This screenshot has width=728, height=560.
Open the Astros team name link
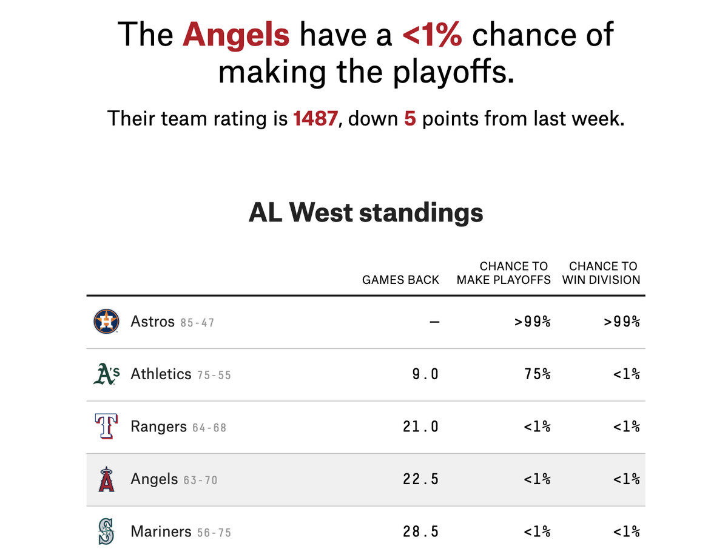152,322
